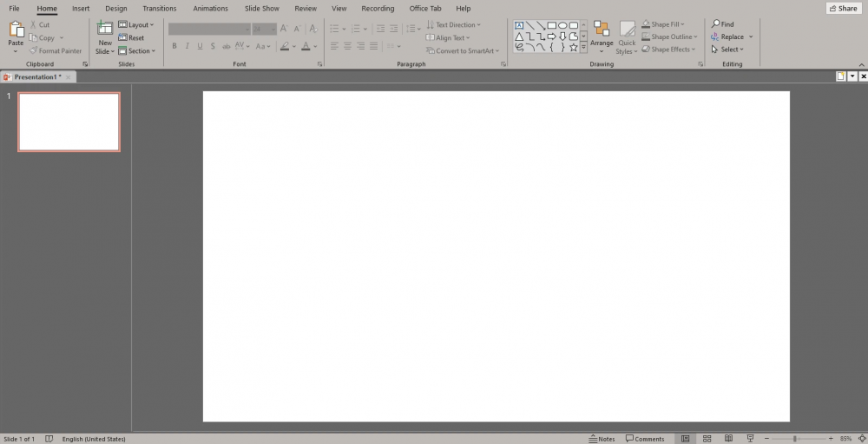Adjust the zoom slider handle
This screenshot has width=868, height=444.
point(794,439)
